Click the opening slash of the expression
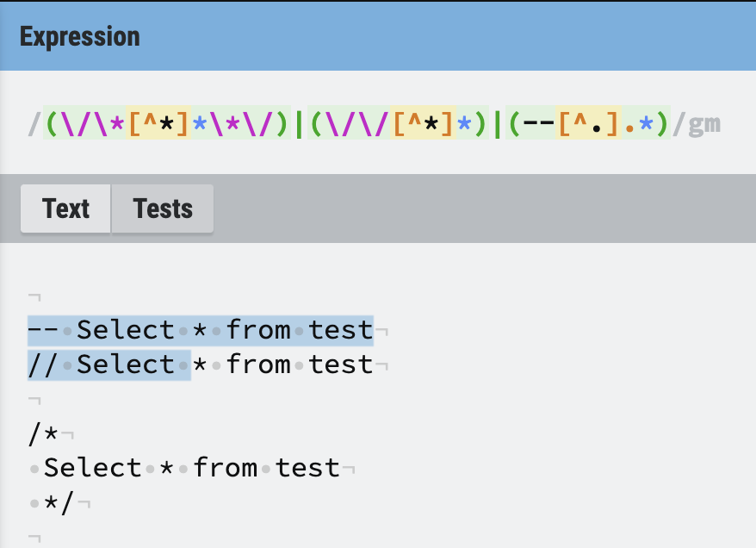The width and height of the screenshot is (756, 548). pos(34,123)
